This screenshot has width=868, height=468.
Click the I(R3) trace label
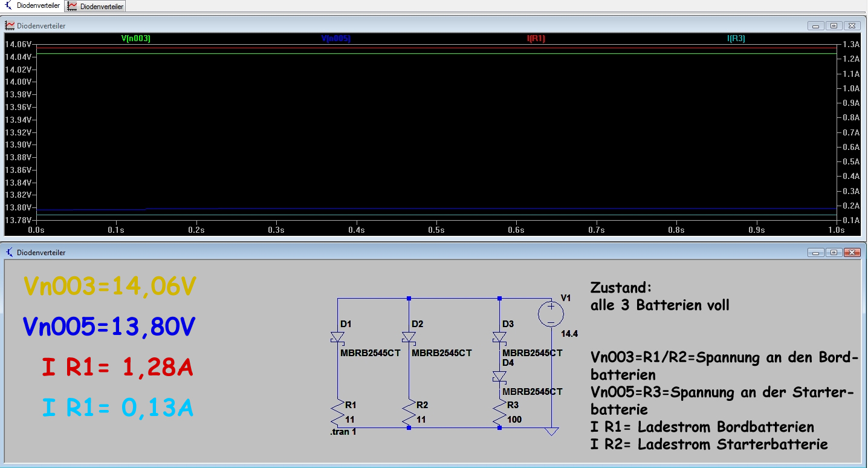(x=736, y=39)
